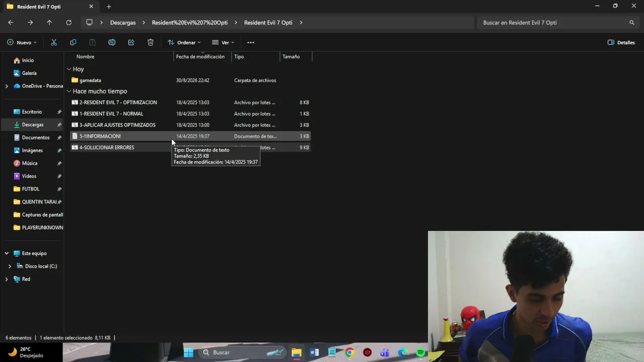Open the three-dot more options menu
The image size is (644, 362).
click(x=251, y=43)
